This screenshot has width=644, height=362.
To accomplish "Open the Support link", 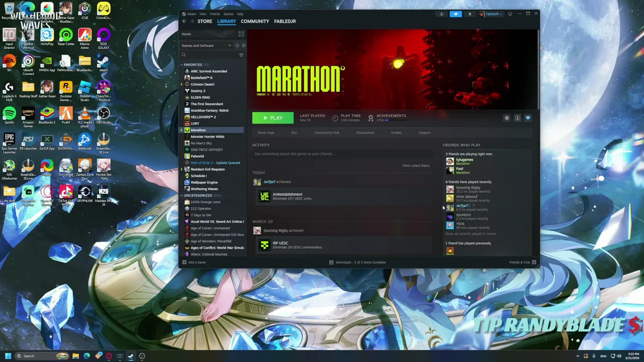I will click(x=425, y=133).
